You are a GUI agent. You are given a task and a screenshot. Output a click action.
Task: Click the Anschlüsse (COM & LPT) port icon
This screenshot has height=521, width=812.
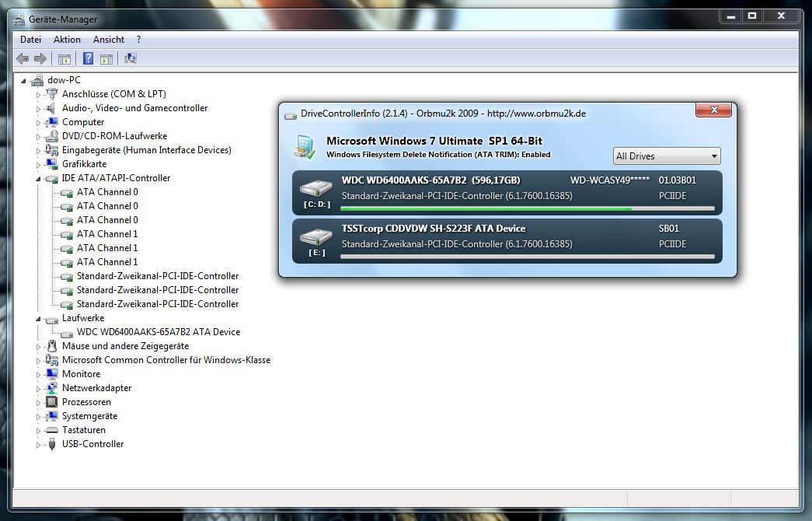tap(52, 94)
